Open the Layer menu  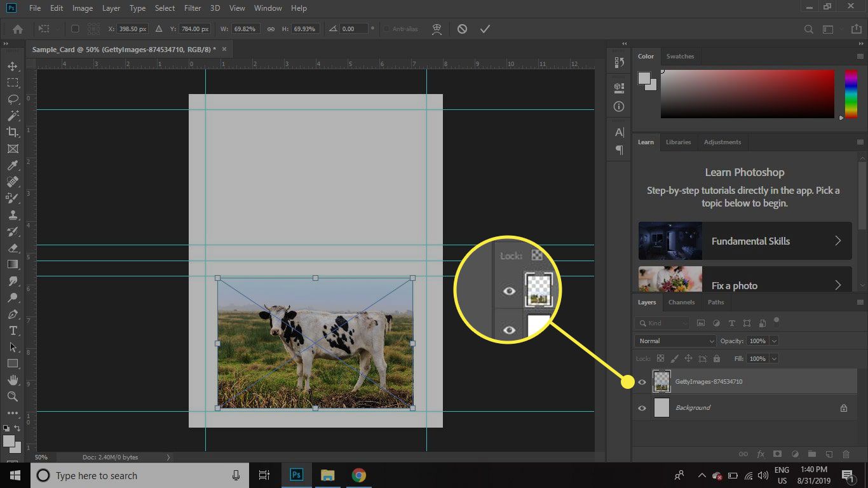[111, 8]
